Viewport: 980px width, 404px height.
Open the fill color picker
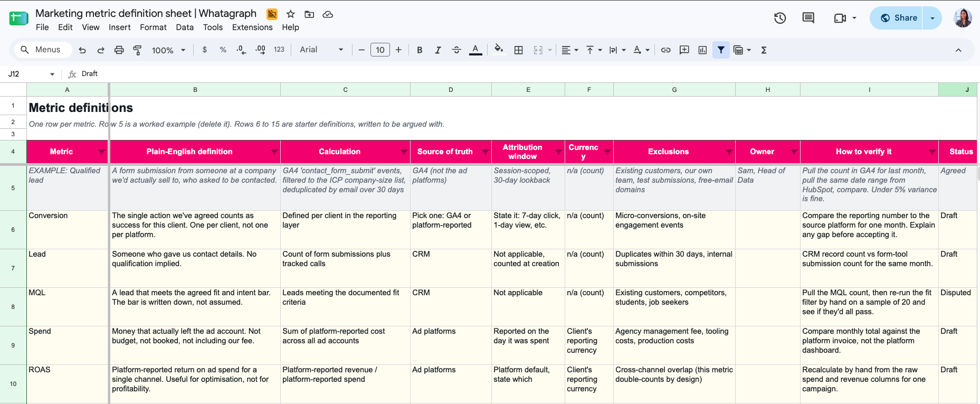(498, 50)
